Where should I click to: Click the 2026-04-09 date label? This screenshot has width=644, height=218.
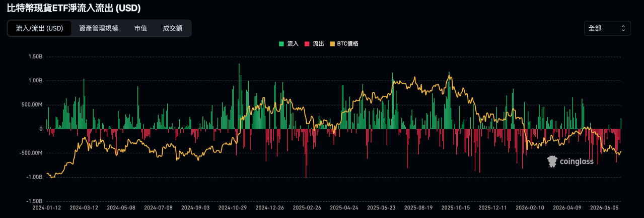(567, 207)
